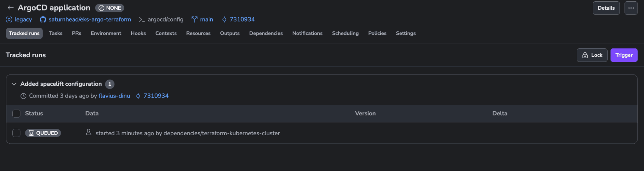Switch to the PRs tab
Viewport: 644px width, 171px height.
pyautogui.click(x=77, y=33)
